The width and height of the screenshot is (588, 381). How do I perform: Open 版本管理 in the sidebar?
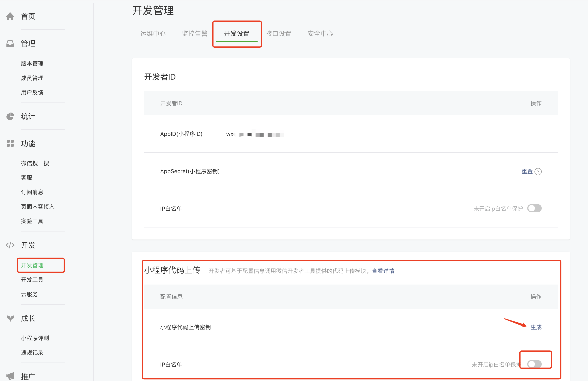pyautogui.click(x=32, y=63)
